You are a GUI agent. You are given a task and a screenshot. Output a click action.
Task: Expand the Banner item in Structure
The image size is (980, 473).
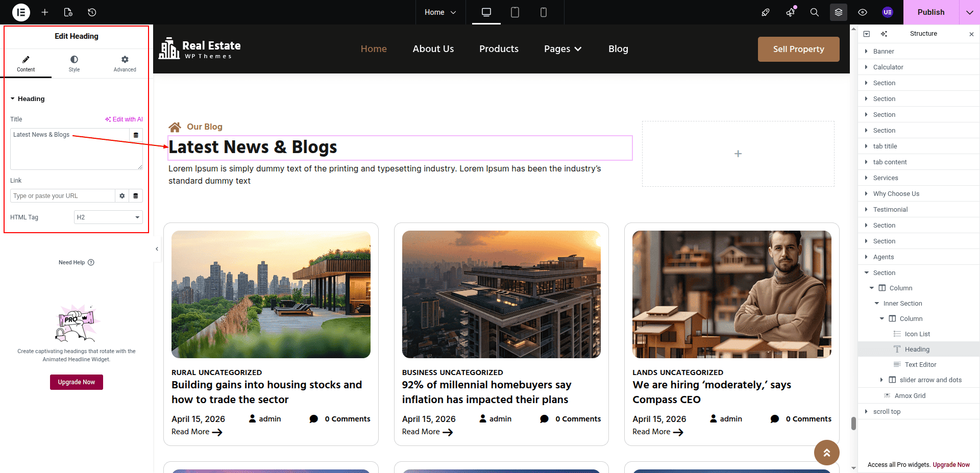pos(866,51)
